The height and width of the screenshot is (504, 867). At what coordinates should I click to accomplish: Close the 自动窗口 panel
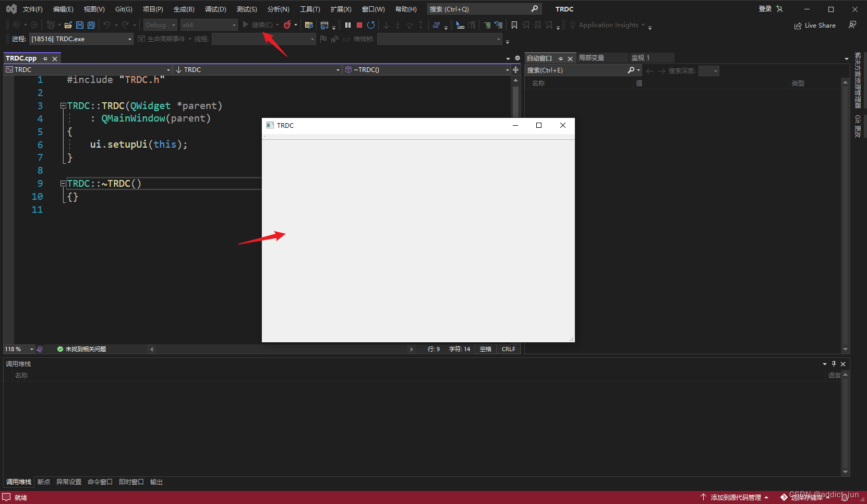570,59
